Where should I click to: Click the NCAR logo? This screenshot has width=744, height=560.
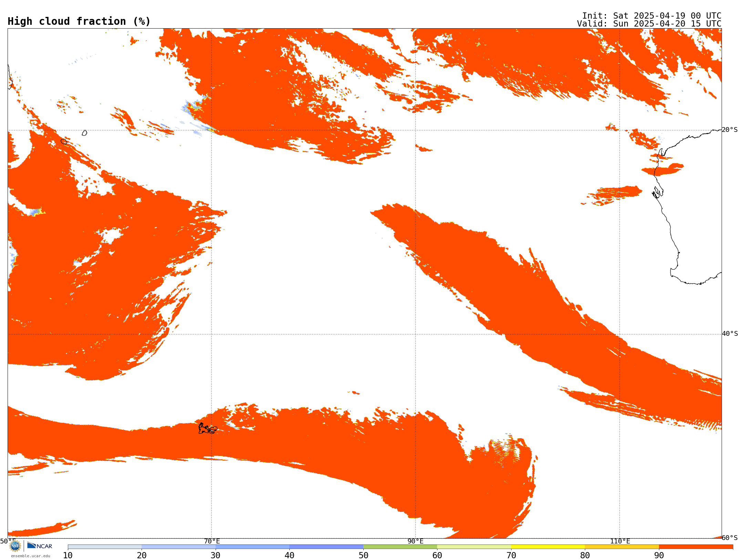point(40,546)
